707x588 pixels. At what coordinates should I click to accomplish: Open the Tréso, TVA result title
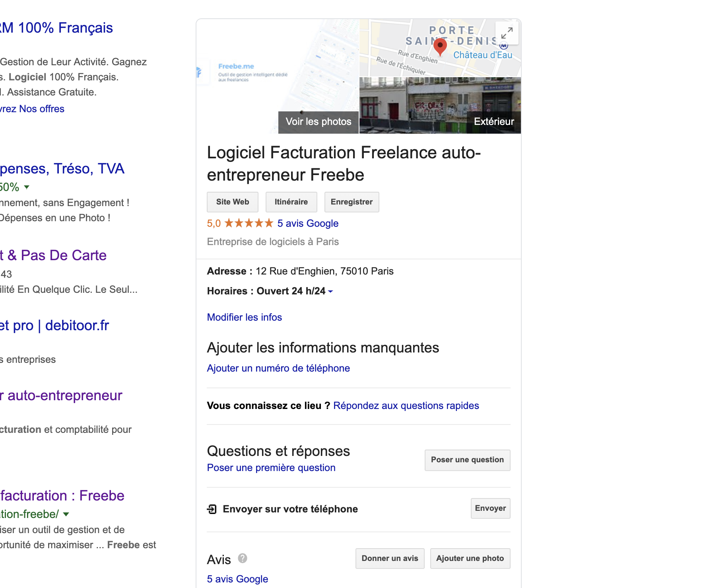(62, 169)
